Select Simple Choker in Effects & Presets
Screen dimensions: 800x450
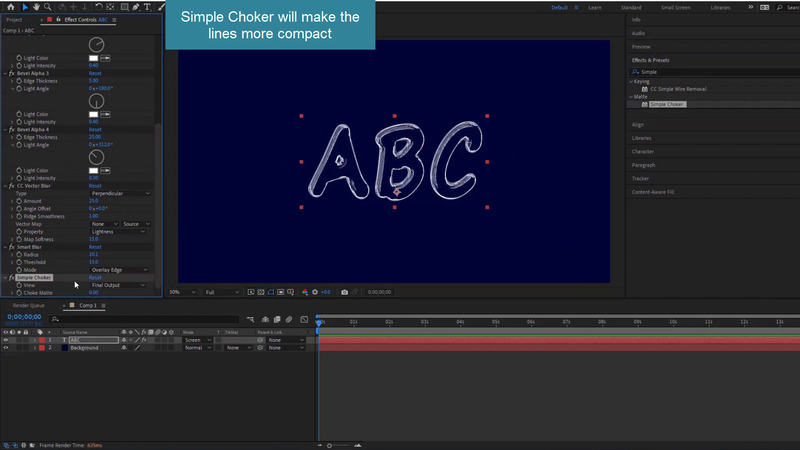[667, 104]
